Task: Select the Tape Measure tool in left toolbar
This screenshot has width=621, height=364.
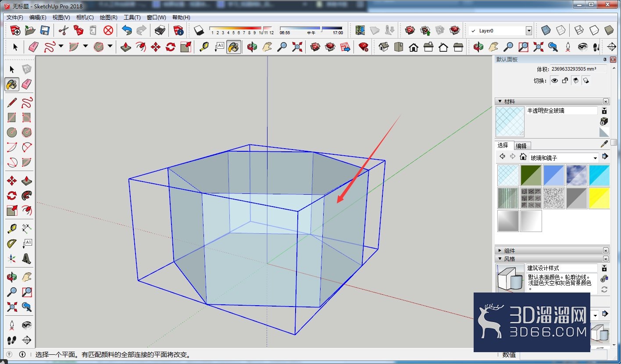Action: (x=12, y=228)
